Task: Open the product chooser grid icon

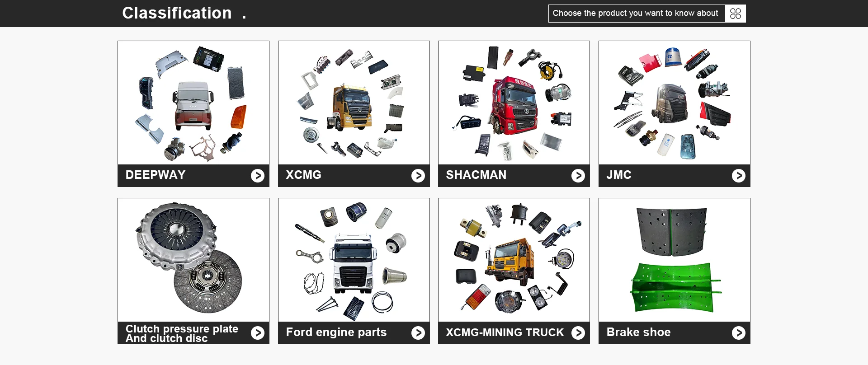Action: tap(736, 14)
